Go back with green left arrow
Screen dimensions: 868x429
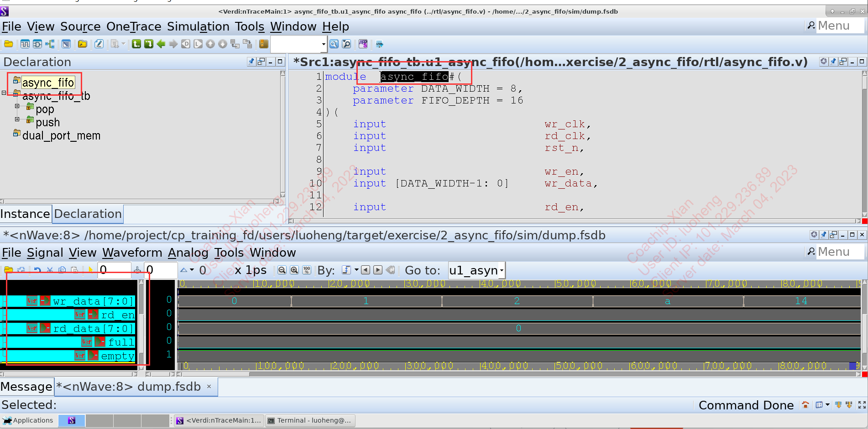[x=161, y=44]
